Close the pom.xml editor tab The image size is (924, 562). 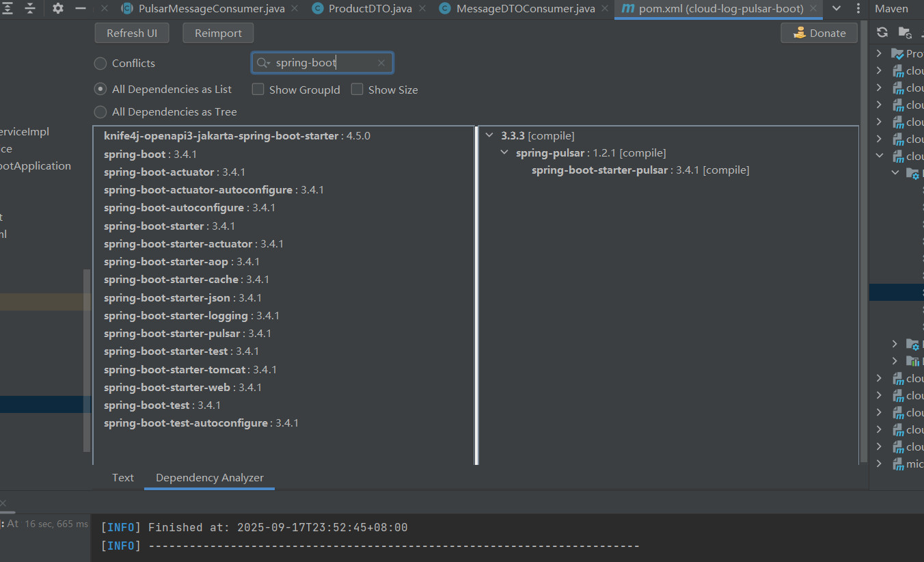tap(814, 9)
